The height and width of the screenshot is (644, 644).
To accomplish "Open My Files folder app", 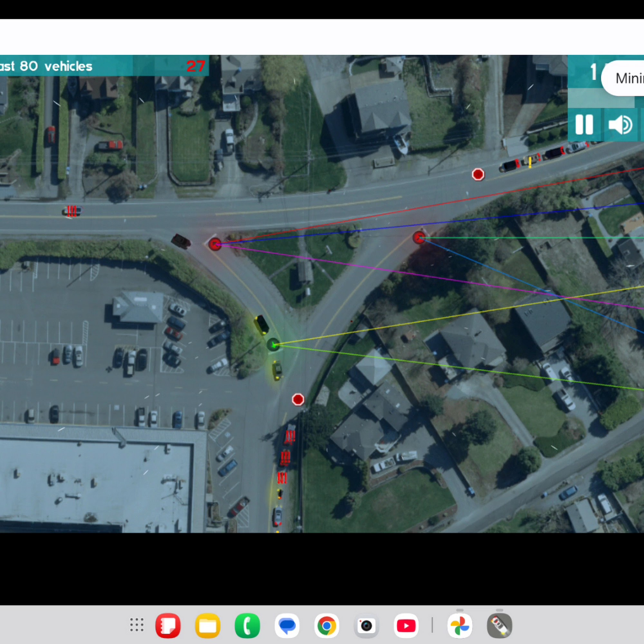I will (x=208, y=625).
